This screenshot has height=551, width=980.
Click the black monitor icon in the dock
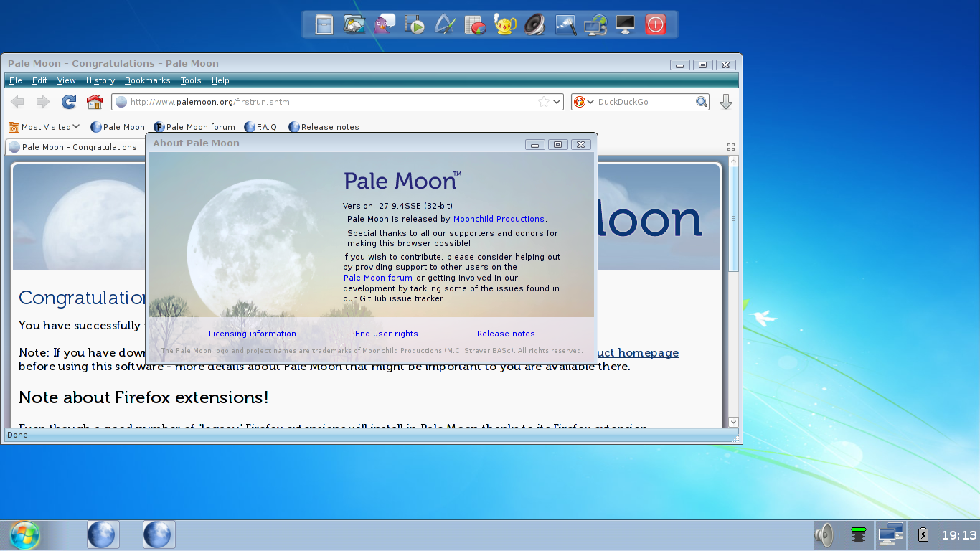pyautogui.click(x=626, y=25)
